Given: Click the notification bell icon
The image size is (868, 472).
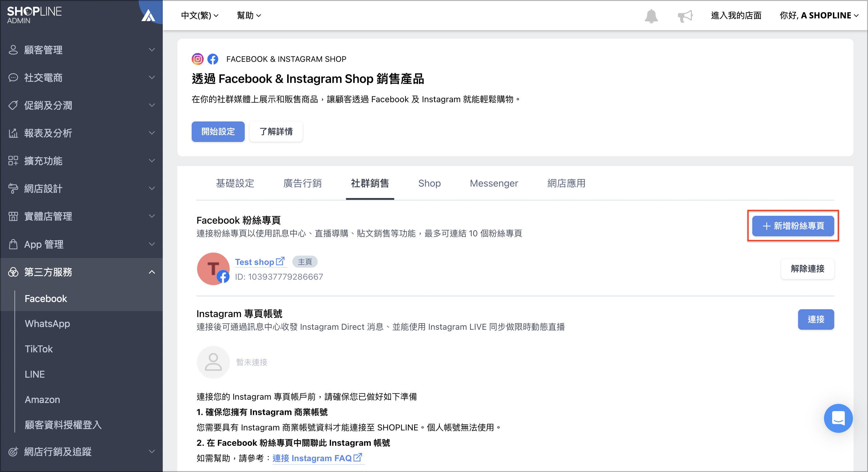Looking at the screenshot, I should click(651, 16).
